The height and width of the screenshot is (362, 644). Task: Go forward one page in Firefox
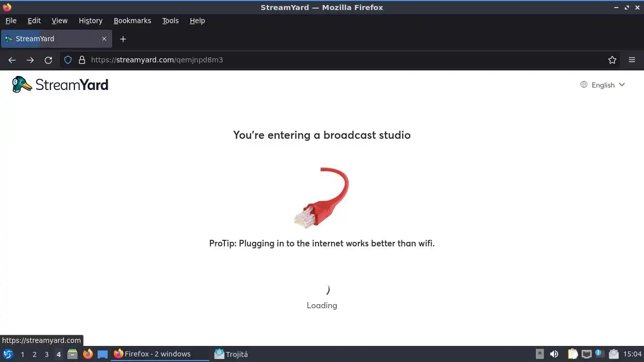pyautogui.click(x=30, y=60)
